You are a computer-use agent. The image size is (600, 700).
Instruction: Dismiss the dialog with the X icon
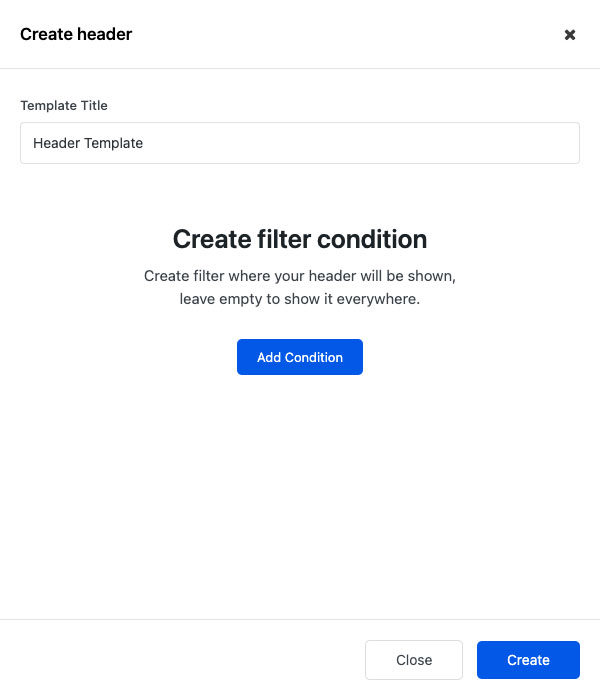pyautogui.click(x=570, y=35)
